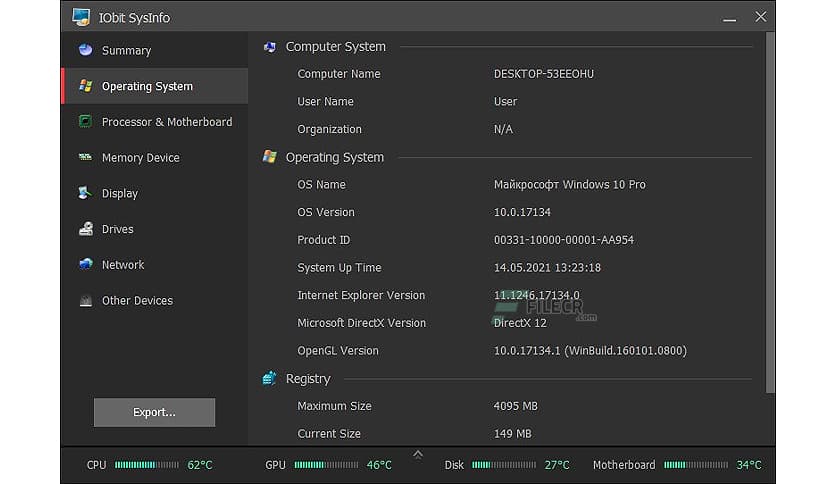836x484 pixels.
Task: Click the Display monitor icon in sidebar
Action: (85, 194)
